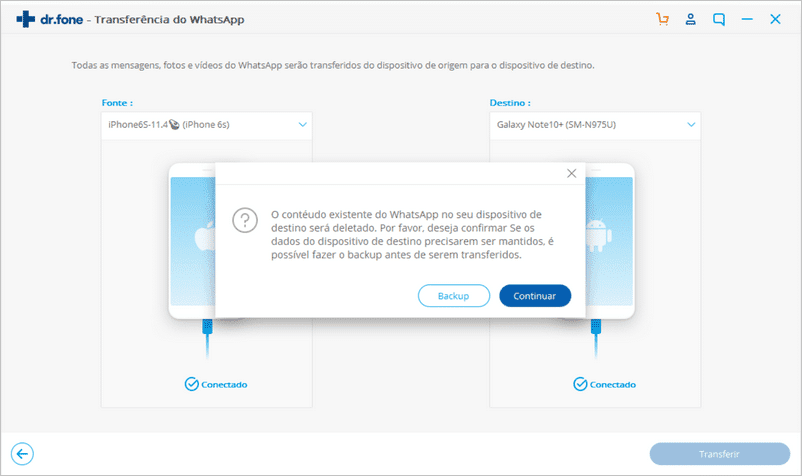This screenshot has height=476, width=802.
Task: Expand the Fonte device dropdown arrow
Action: coord(302,125)
